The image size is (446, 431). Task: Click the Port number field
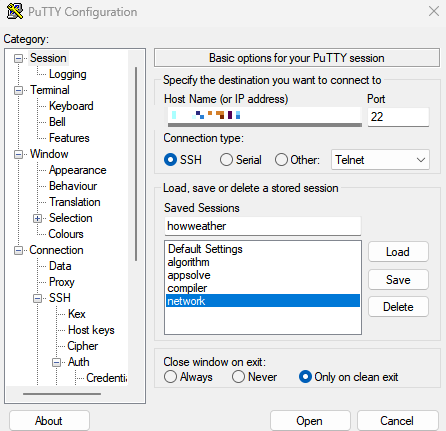pyautogui.click(x=398, y=117)
